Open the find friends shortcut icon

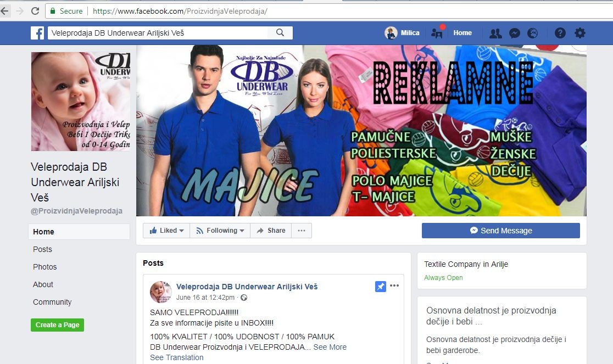pos(437,33)
